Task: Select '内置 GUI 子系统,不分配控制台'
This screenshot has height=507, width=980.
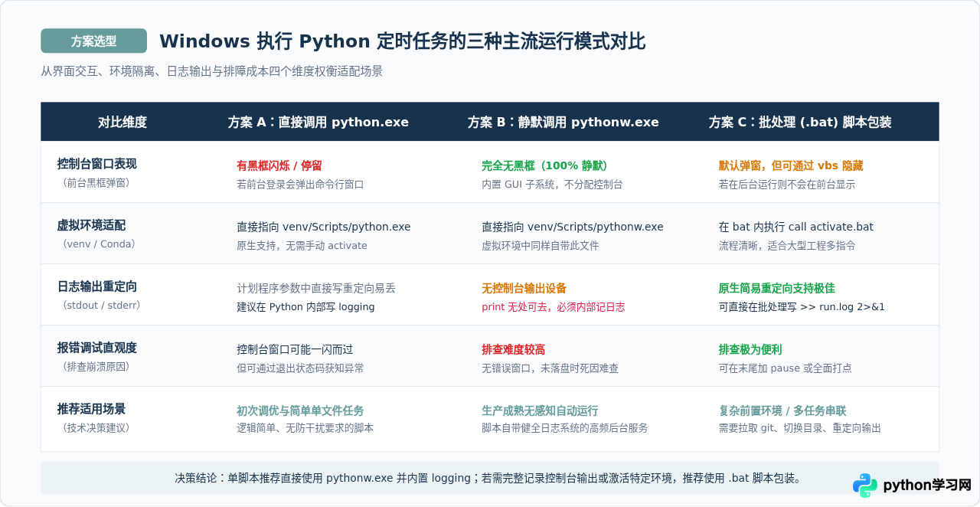Action: click(x=552, y=185)
